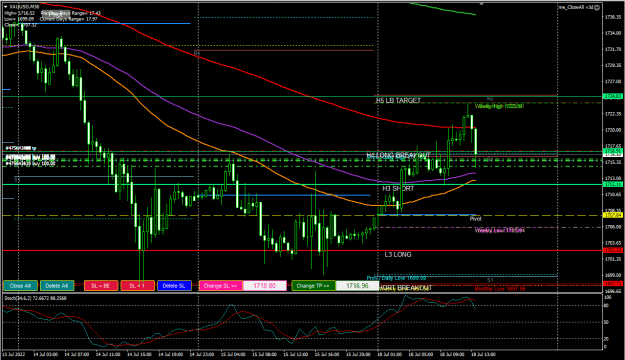Screen dimensions: 625x360
Task: Click the XAUUSD,M30 chart title arrow
Action: click(5, 7)
